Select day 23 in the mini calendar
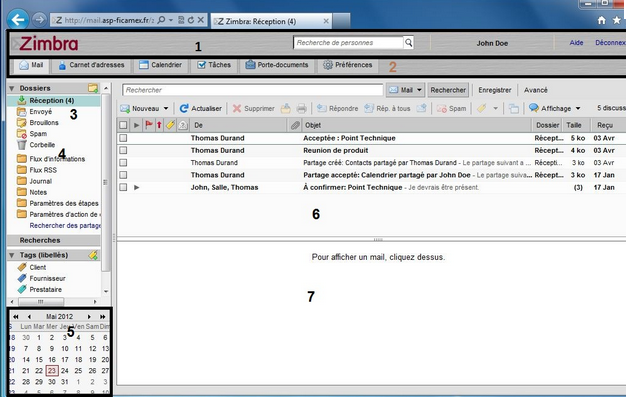The image size is (626, 397). [x=52, y=371]
